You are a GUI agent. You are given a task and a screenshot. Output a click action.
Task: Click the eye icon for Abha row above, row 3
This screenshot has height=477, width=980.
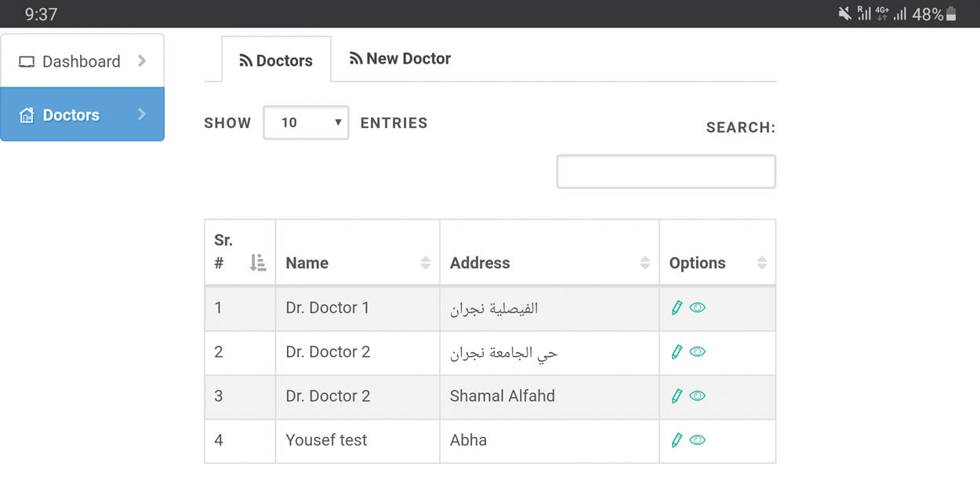[698, 396]
